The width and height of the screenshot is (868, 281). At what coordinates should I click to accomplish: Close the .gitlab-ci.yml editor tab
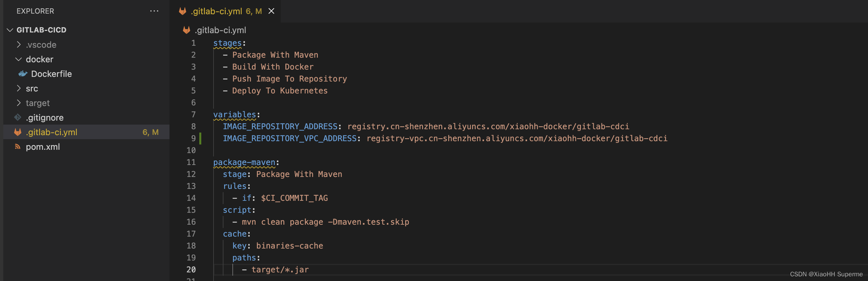271,11
